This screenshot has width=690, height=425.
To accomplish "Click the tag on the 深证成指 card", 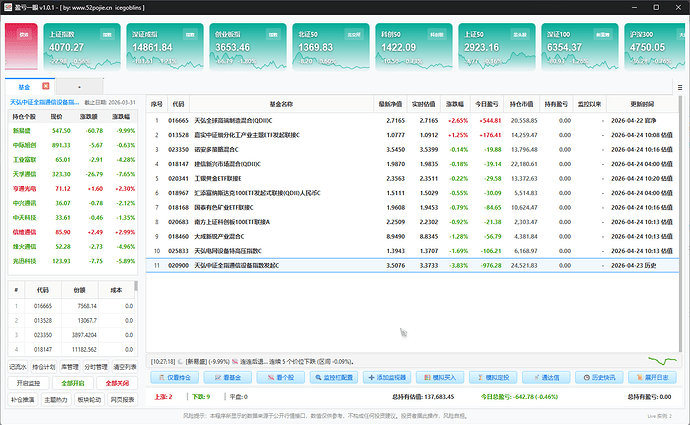I will pos(190,34).
